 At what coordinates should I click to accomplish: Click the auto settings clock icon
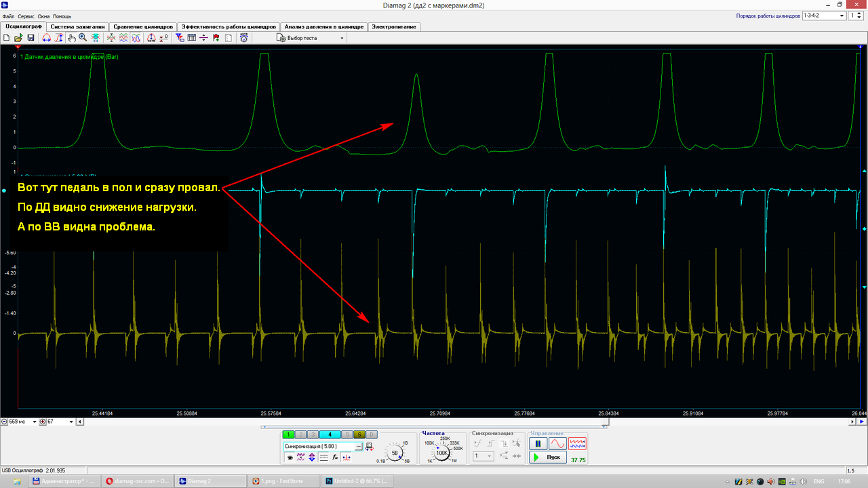[243, 38]
